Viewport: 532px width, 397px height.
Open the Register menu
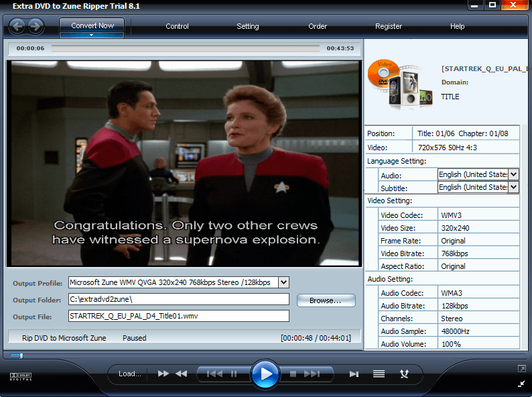click(x=389, y=26)
